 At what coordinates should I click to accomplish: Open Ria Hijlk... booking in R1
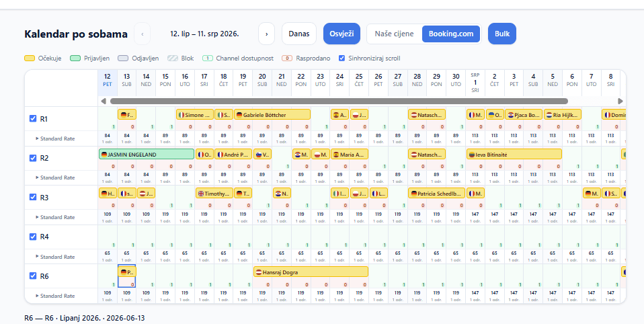point(562,114)
